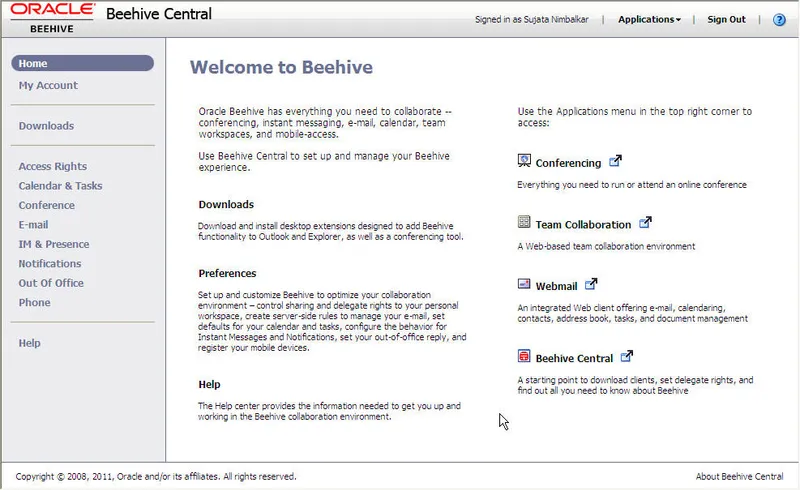
Task: Open E-mail preferences in the sidebar
Action: tap(33, 225)
